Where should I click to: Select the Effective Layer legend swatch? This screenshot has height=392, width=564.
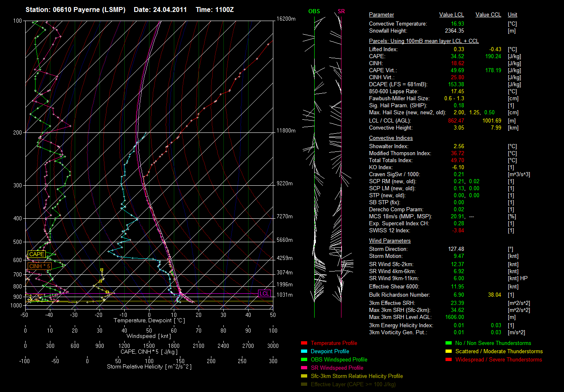point(304,384)
